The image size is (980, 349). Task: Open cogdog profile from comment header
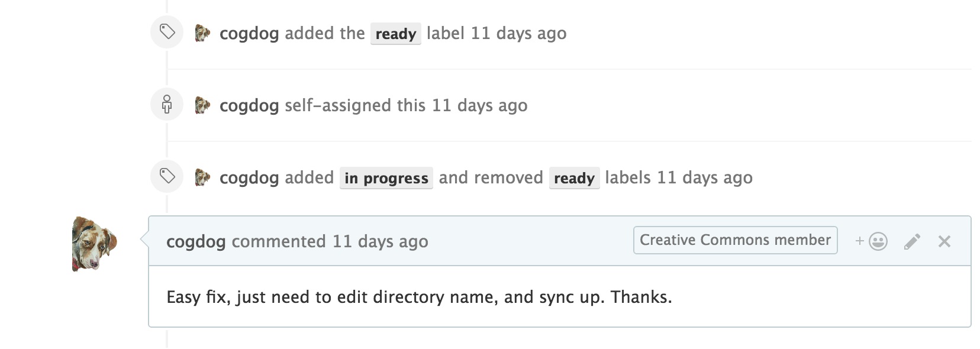coord(196,241)
